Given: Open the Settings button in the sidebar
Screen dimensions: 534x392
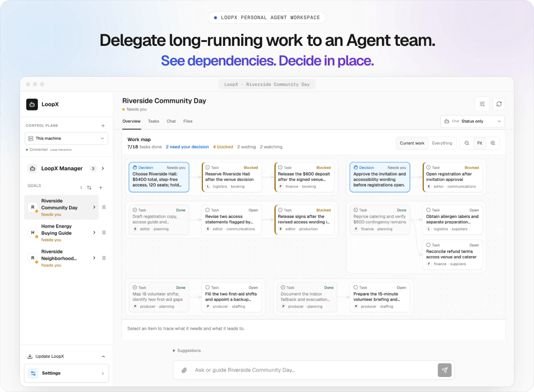Looking at the screenshot, I should pos(66,373).
